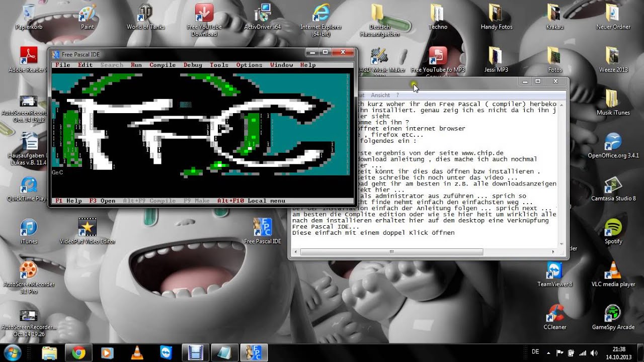Open VLC cone icon in the taskbar
The image size is (644, 362).
(137, 353)
